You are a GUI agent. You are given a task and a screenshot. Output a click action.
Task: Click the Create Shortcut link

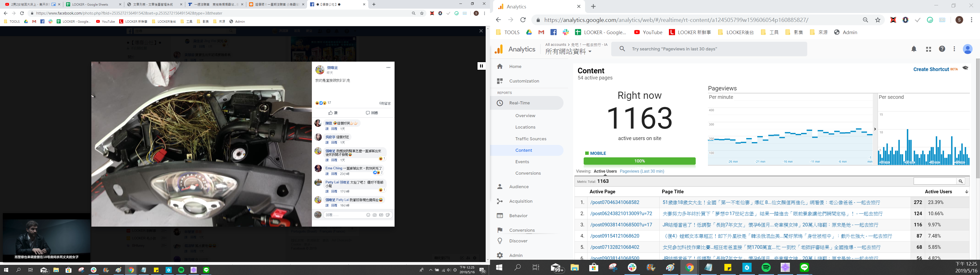pyautogui.click(x=931, y=69)
